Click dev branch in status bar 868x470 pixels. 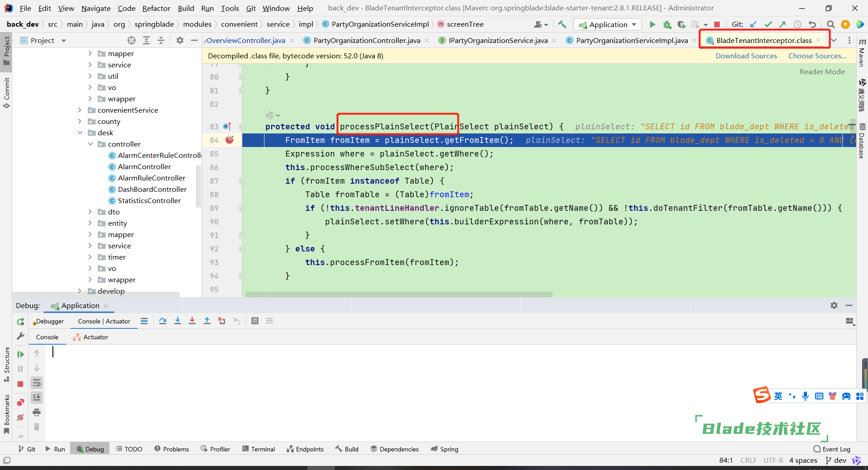coord(836,460)
